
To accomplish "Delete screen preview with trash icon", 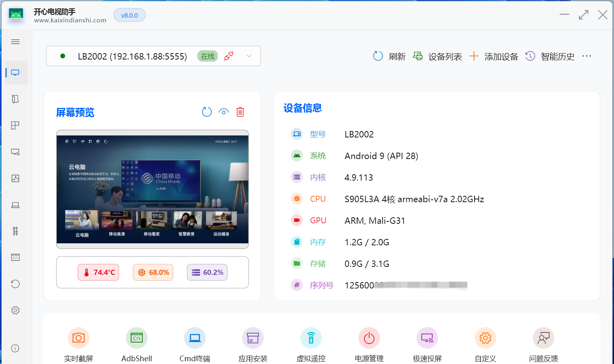I will coord(240,112).
